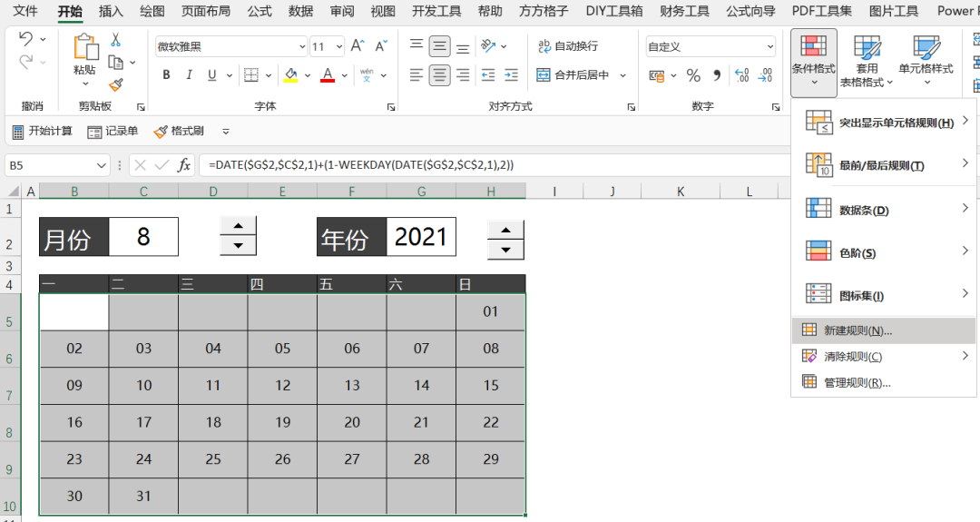Open the 最前/最后规则 submenu
The width and height of the screenshot is (980, 522).
884,165
